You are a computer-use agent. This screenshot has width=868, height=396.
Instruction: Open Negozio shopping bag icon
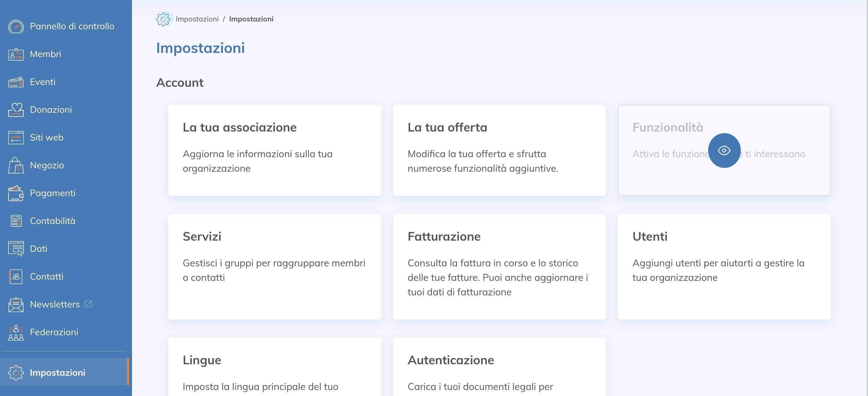point(16,165)
